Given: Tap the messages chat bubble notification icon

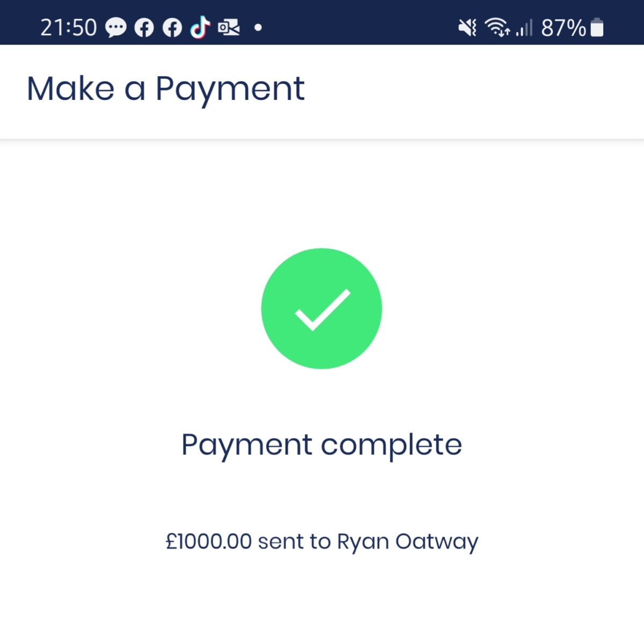Looking at the screenshot, I should point(116,27).
